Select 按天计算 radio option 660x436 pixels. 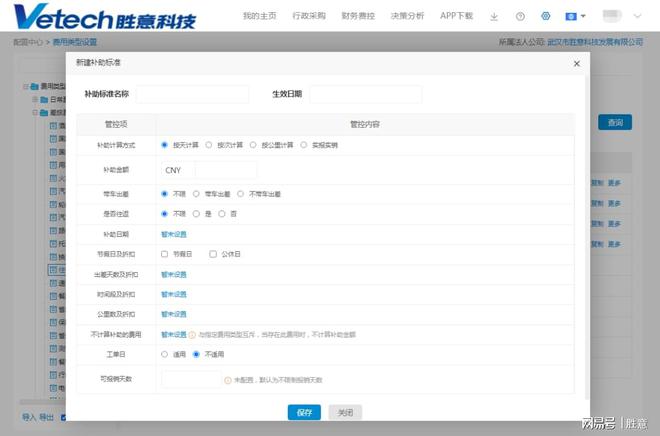(x=165, y=145)
